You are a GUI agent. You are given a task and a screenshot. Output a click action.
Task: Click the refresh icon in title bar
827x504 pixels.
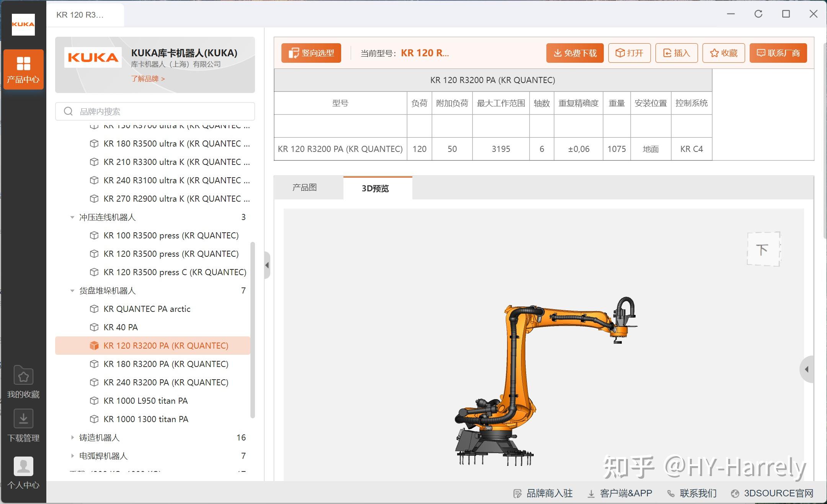click(758, 14)
